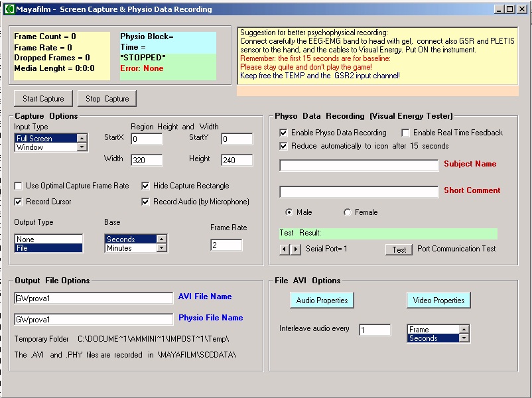Image resolution: width=532 pixels, height=398 pixels.
Task: Click the Base list up arrow
Action: click(161, 239)
